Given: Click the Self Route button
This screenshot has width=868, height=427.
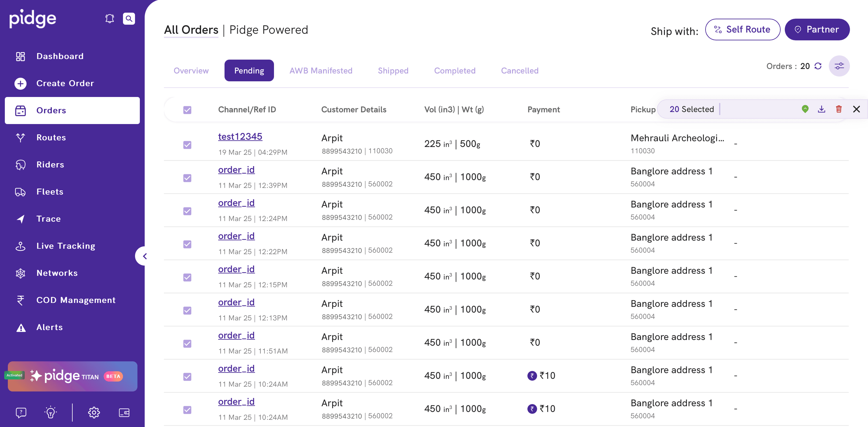Looking at the screenshot, I should tap(742, 30).
